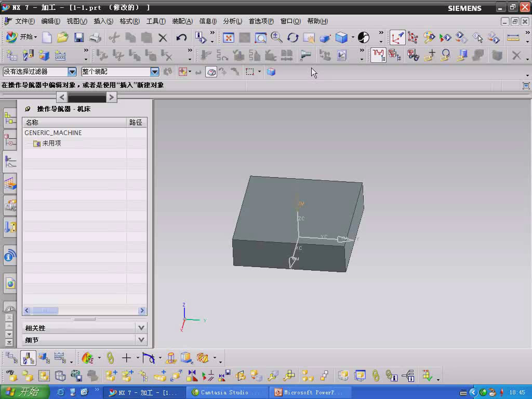The image size is (532, 399).
Task: Click the Open folder icon
Action: (63, 37)
